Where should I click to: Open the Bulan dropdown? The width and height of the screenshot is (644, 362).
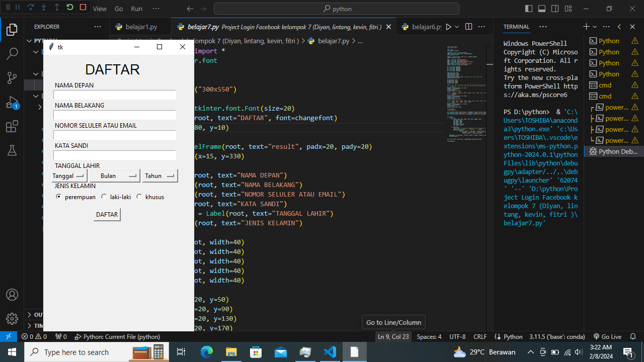115,175
